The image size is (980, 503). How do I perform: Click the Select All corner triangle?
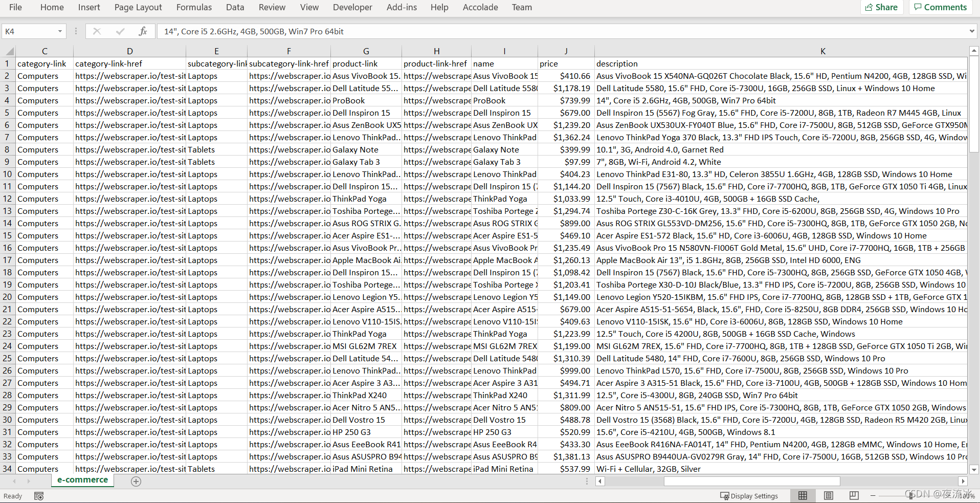tap(9, 51)
